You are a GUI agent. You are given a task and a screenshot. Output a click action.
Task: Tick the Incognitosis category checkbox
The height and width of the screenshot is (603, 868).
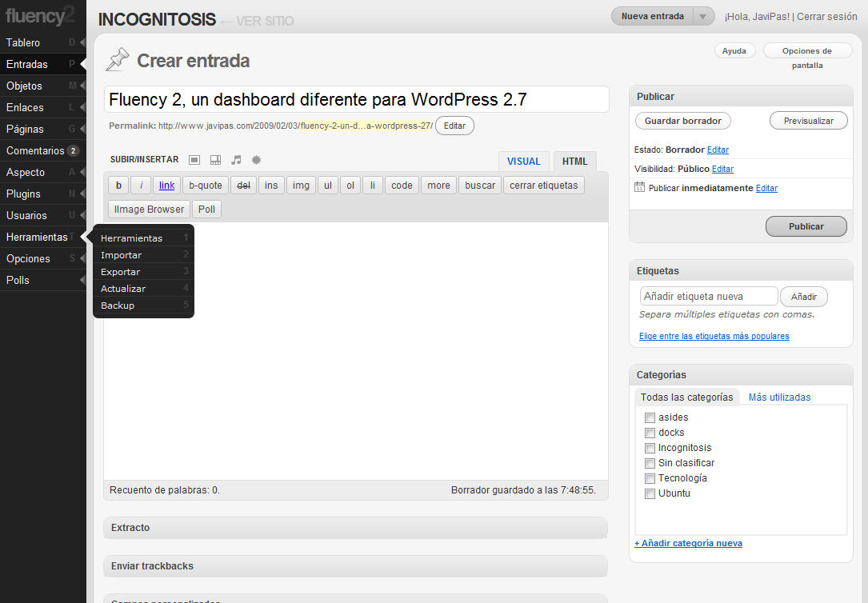tap(650, 448)
